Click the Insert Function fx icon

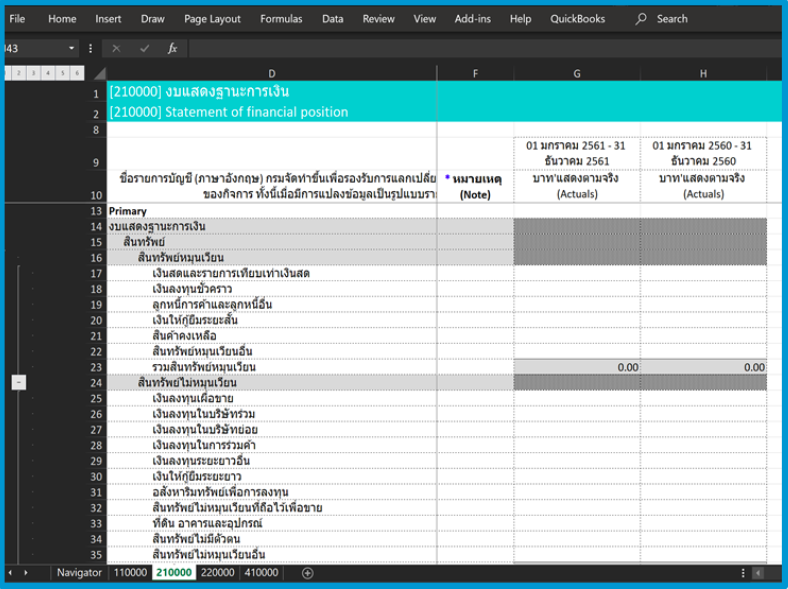point(172,48)
